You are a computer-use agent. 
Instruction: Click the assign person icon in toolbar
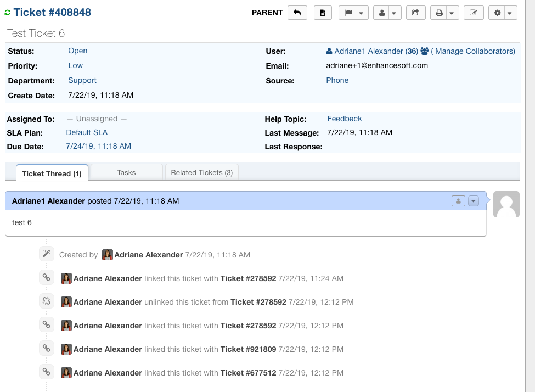pos(382,13)
